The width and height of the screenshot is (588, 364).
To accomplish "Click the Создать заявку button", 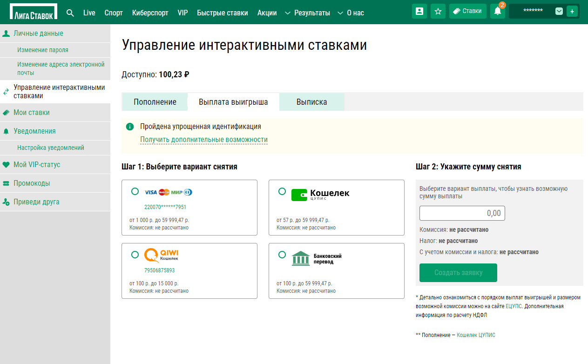I will coord(458,273).
